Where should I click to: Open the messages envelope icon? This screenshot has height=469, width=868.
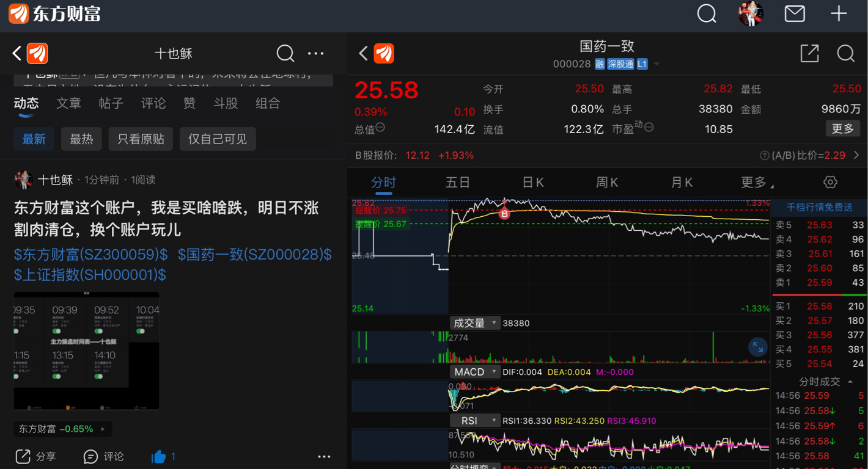795,13
